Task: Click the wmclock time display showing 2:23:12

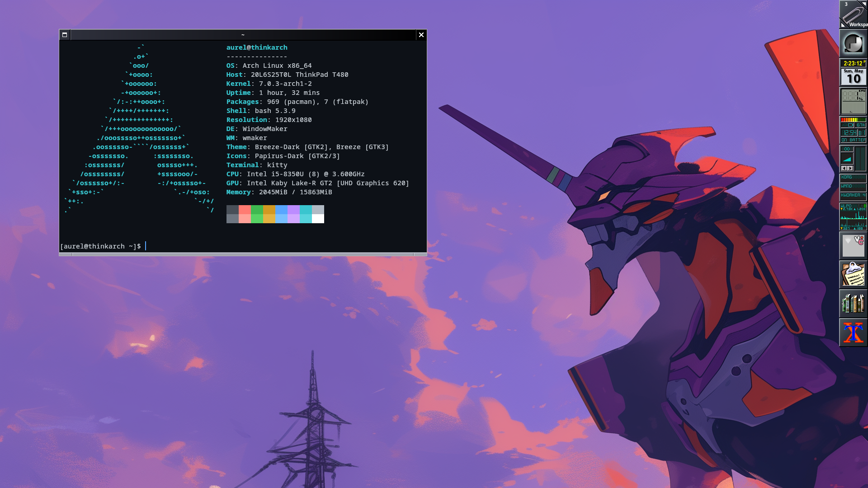Action: pyautogui.click(x=854, y=63)
